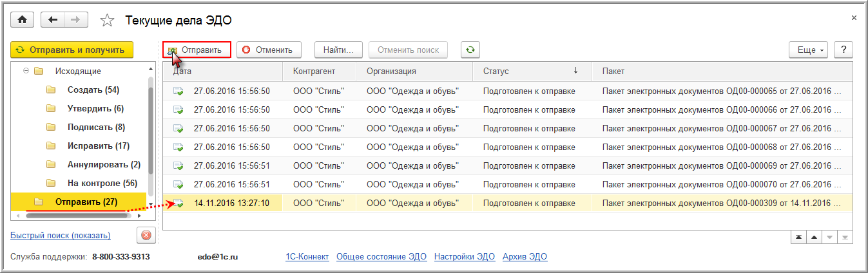
Task: Select the На контроле (56) folder
Action: point(102,183)
